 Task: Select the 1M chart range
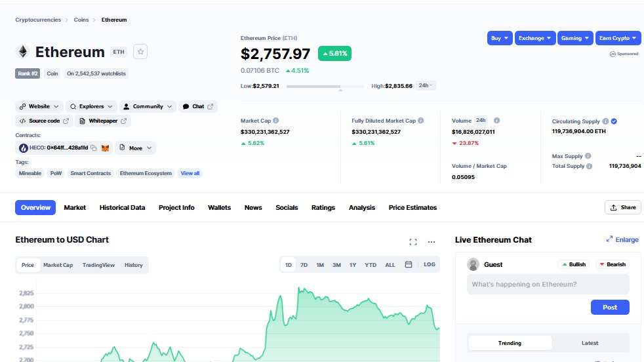pyautogui.click(x=320, y=265)
